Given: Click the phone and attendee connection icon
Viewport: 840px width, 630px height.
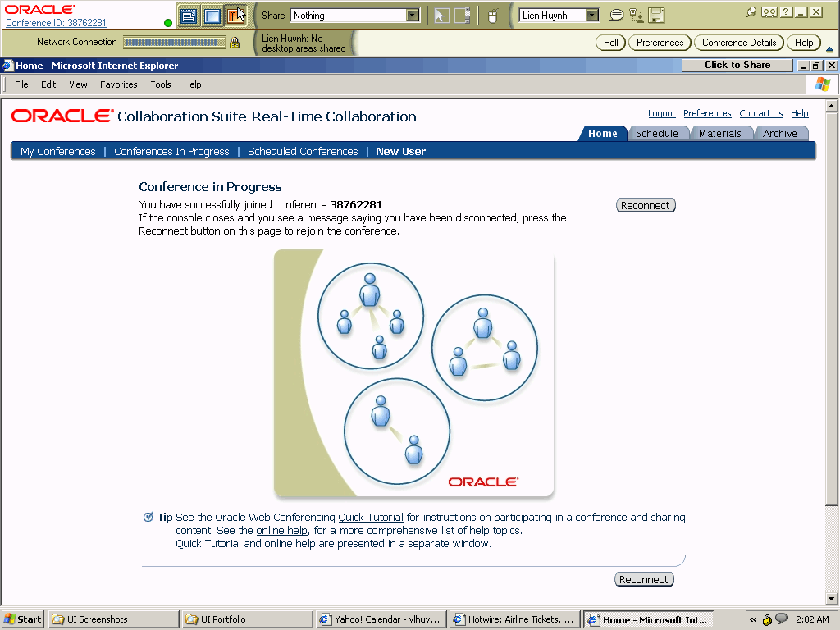Looking at the screenshot, I should tap(636, 16).
